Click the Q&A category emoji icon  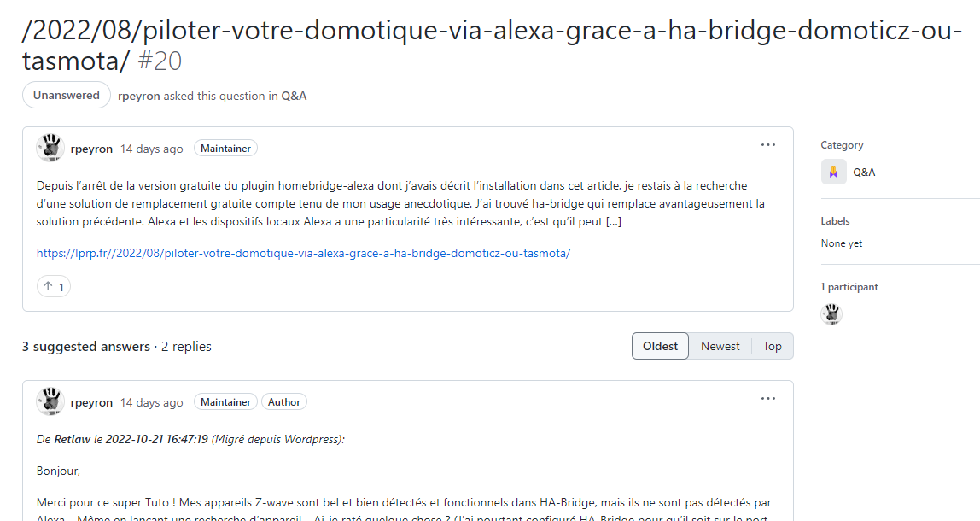tap(833, 172)
